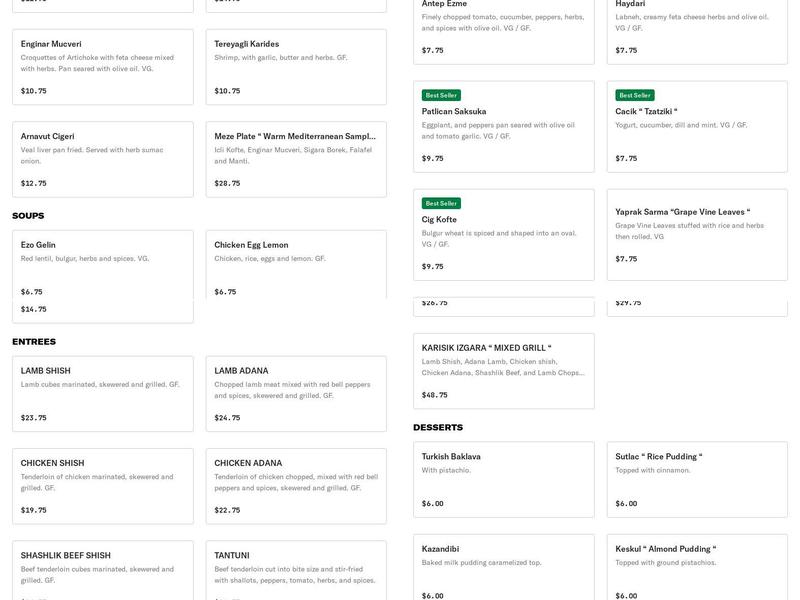Open the Meze Plate Warm Mediterranean Sampler
Image resolution: width=800 pixels, height=600 pixels.
296,159
